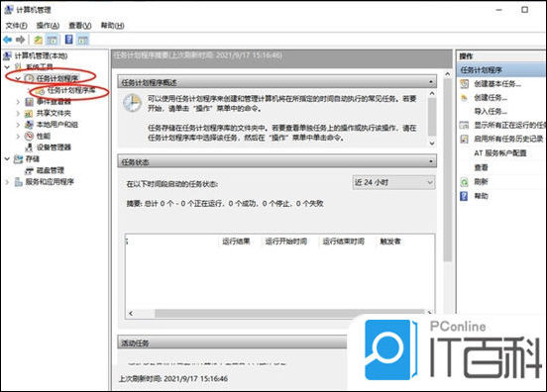Click the 帮助 action in actions pane
This screenshot has height=392, width=547.
[481, 196]
